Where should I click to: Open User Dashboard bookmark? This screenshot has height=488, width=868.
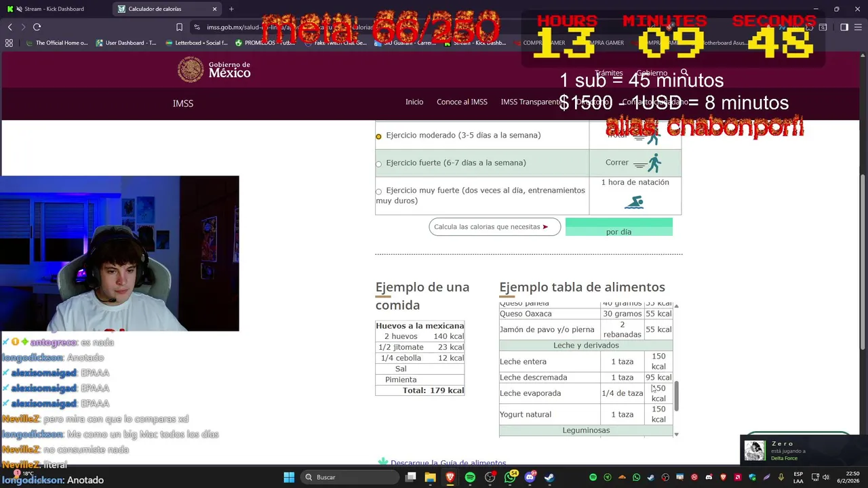click(126, 43)
